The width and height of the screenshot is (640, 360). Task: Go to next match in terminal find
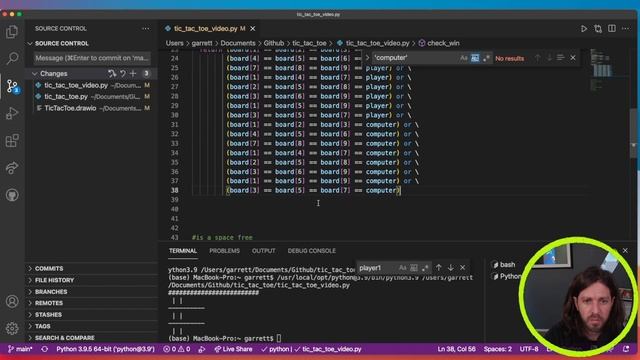pos(451,268)
